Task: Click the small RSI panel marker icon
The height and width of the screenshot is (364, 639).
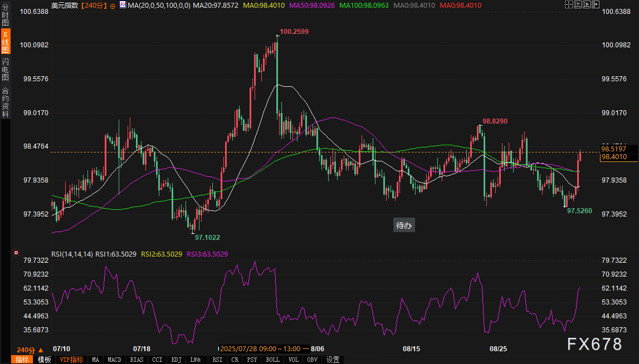Action: [x=16, y=253]
